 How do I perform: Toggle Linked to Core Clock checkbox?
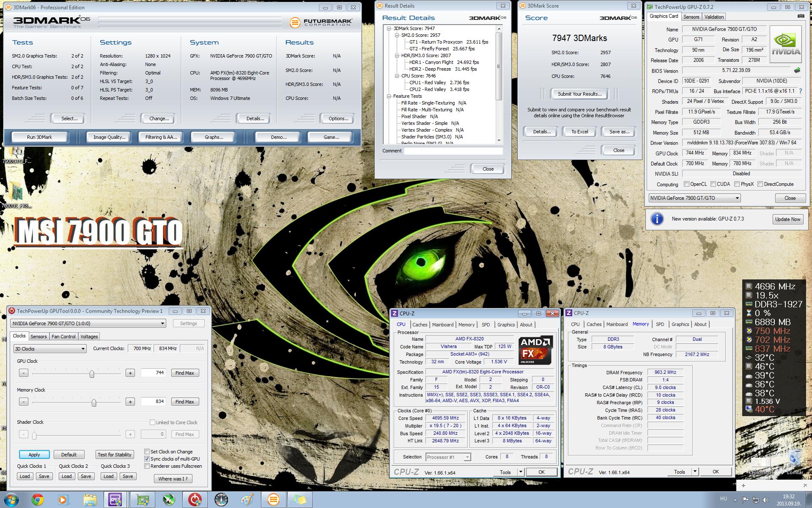tap(152, 422)
